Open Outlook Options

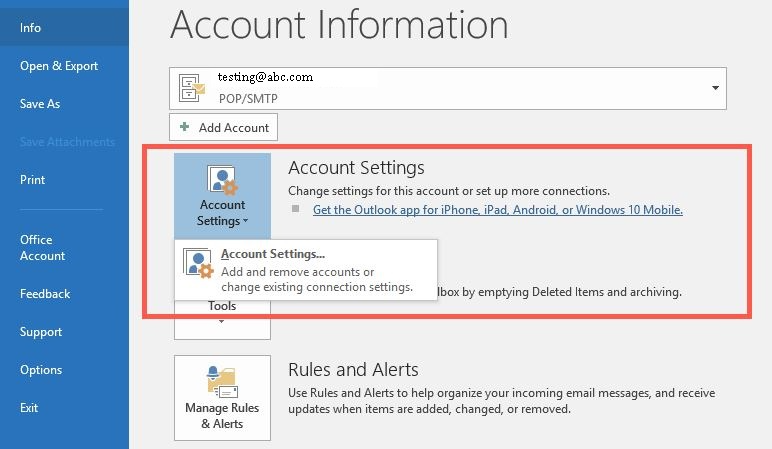coord(41,370)
